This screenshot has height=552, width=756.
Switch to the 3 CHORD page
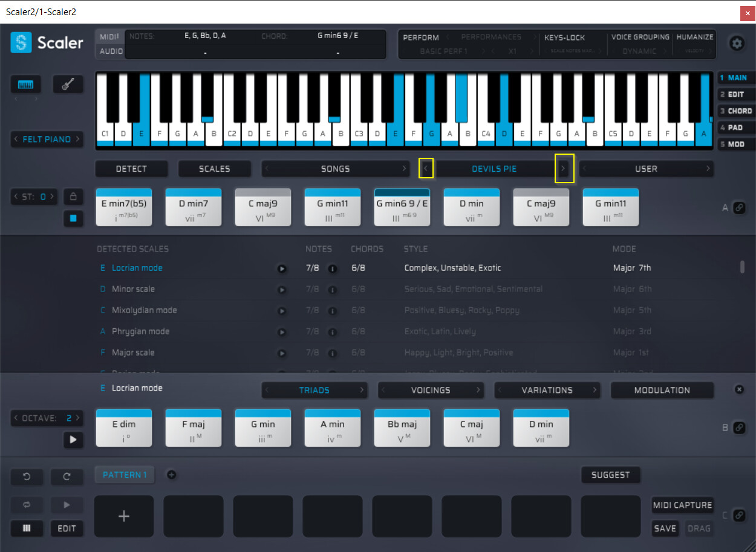pos(735,111)
